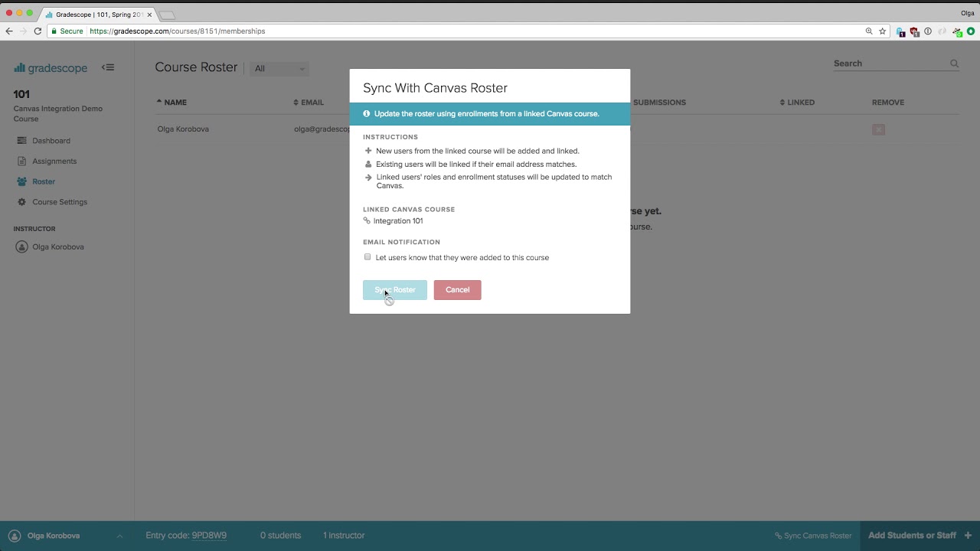Open a new browser tab
Screen dimensions: 980x551
click(x=167, y=15)
